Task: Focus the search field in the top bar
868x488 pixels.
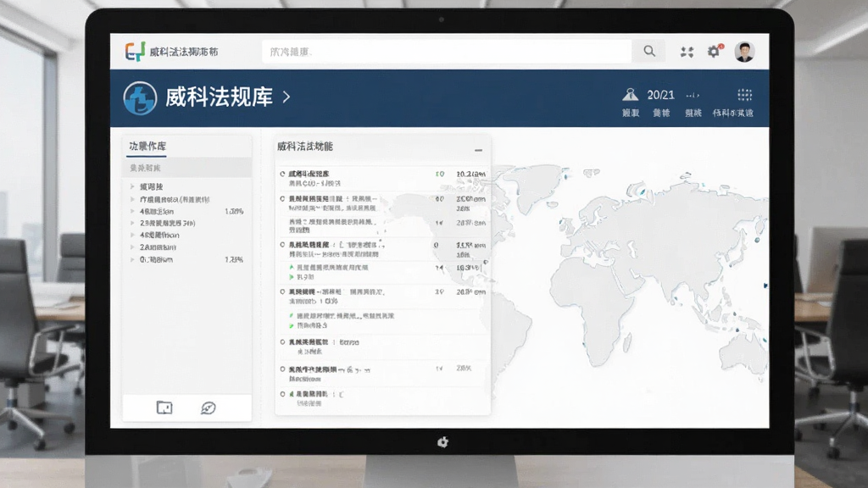Action: [x=447, y=52]
